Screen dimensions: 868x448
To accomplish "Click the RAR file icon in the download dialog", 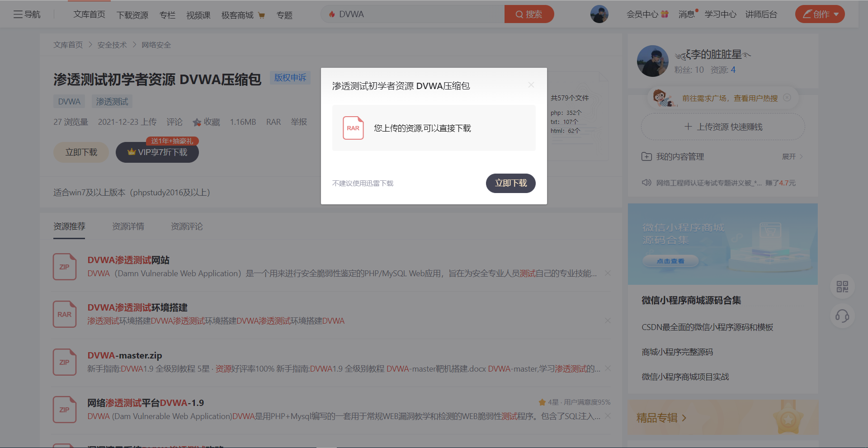I will point(353,128).
